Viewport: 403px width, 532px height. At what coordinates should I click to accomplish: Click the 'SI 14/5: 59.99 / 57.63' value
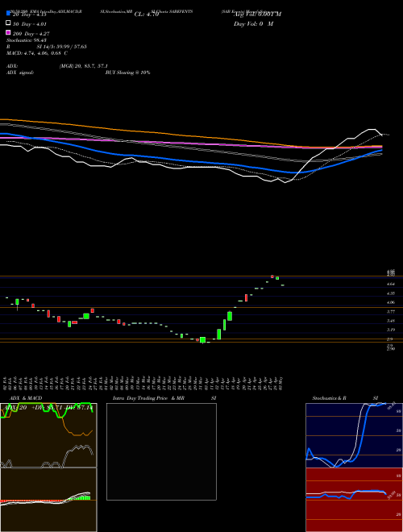[61, 47]
